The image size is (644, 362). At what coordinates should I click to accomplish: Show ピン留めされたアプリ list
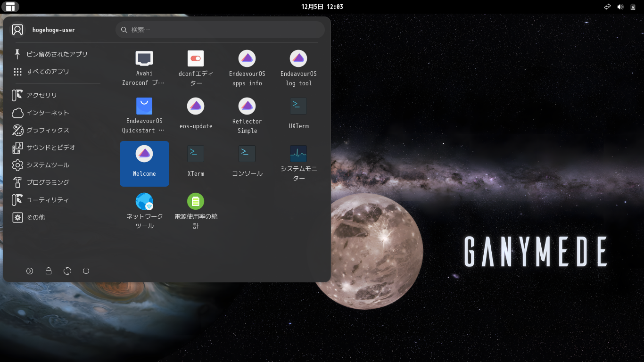[x=56, y=54]
